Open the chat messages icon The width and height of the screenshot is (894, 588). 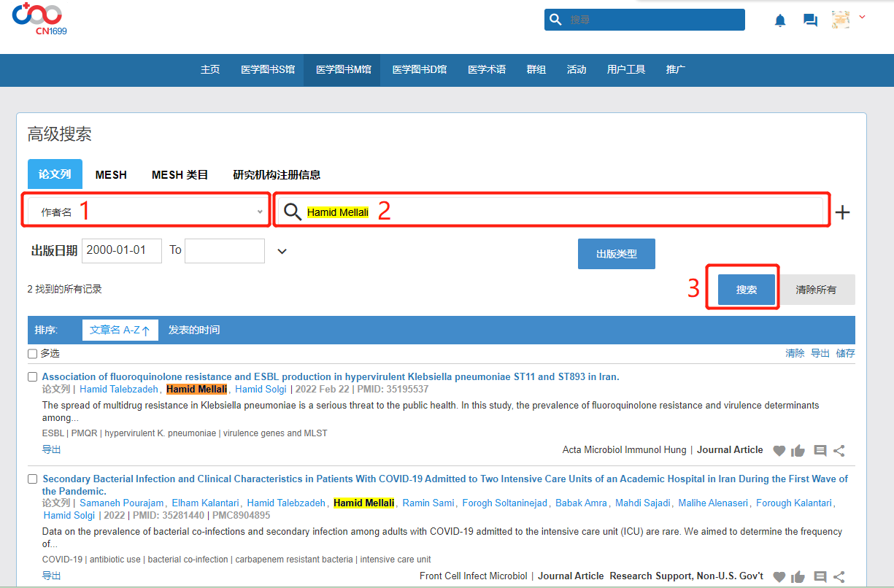810,20
